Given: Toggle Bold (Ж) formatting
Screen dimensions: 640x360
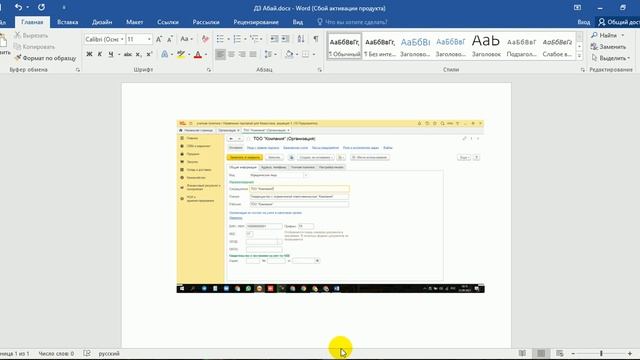Looking at the screenshot, I should 89,54.
